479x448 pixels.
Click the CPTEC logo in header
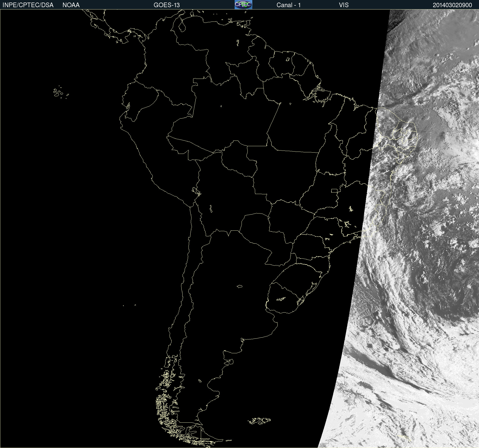coord(243,5)
